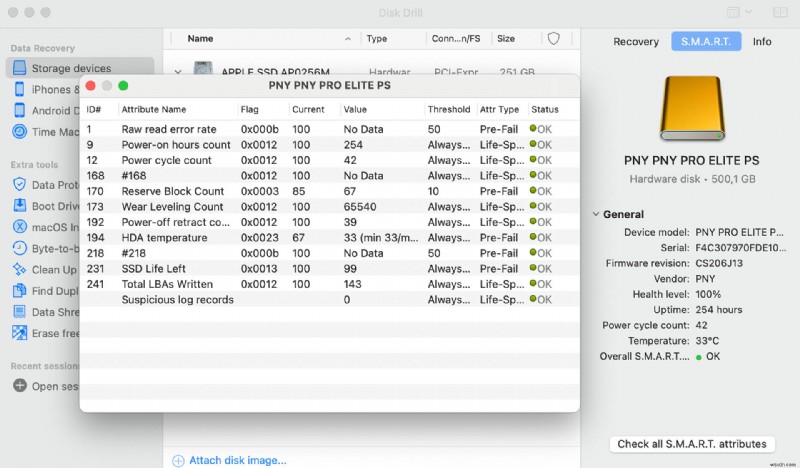Open macOS Installer tool
This screenshot has width=800, height=468.
click(x=47, y=227)
